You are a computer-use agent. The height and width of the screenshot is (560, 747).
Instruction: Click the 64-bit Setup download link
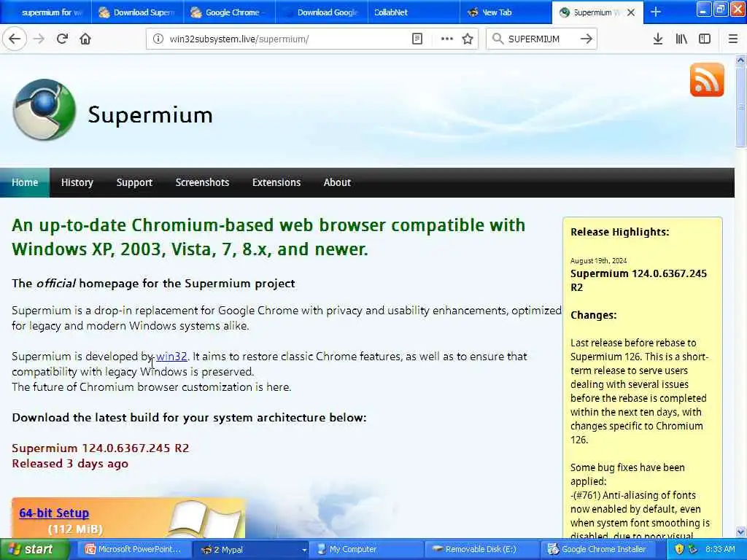54,513
